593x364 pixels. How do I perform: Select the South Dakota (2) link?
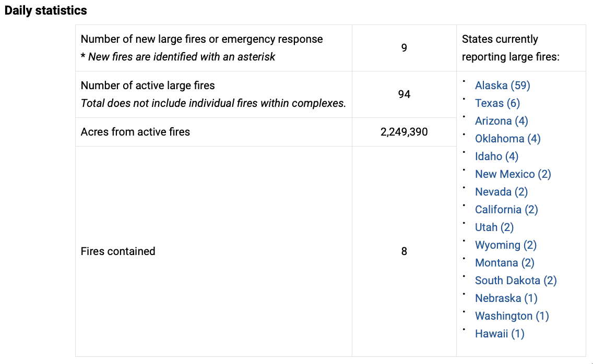click(x=516, y=281)
